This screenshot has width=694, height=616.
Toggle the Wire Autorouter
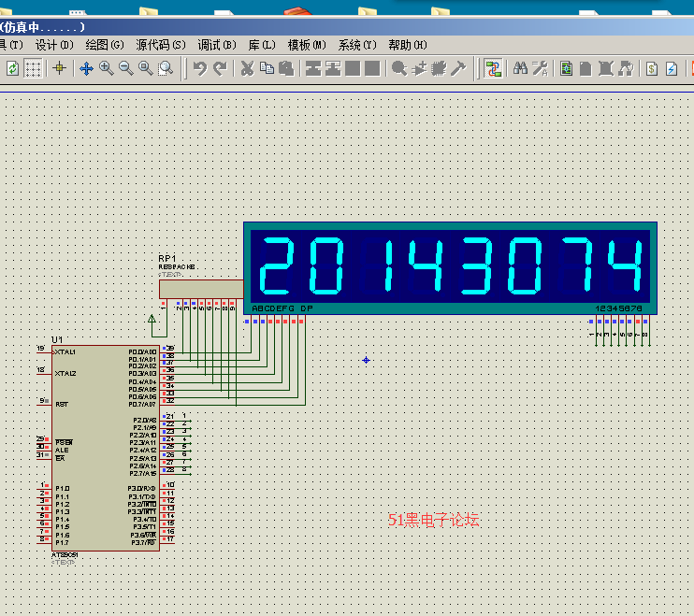pyautogui.click(x=493, y=68)
